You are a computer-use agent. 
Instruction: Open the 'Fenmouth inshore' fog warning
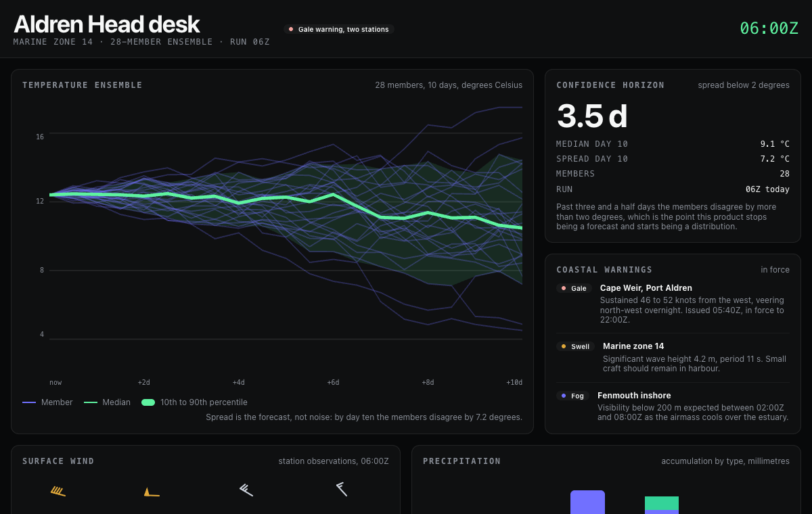634,396
